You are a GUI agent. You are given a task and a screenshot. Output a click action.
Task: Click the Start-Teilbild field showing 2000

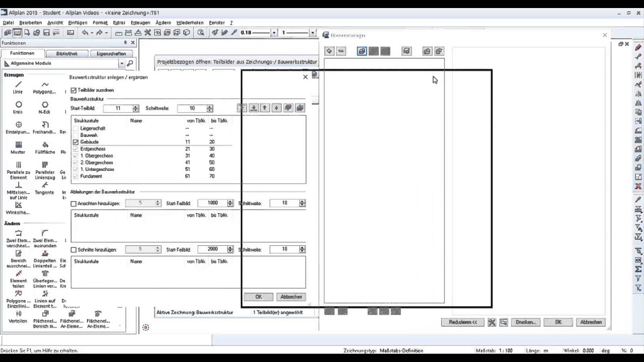(212, 249)
